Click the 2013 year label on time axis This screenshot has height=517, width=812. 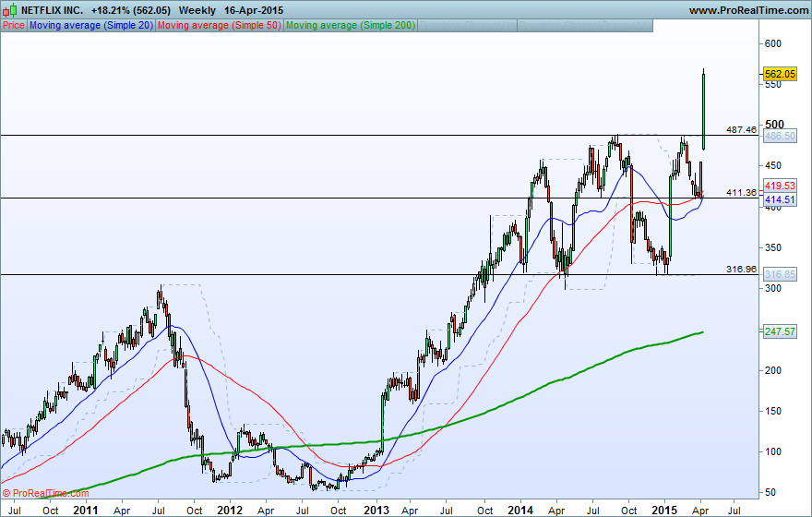coord(376,510)
